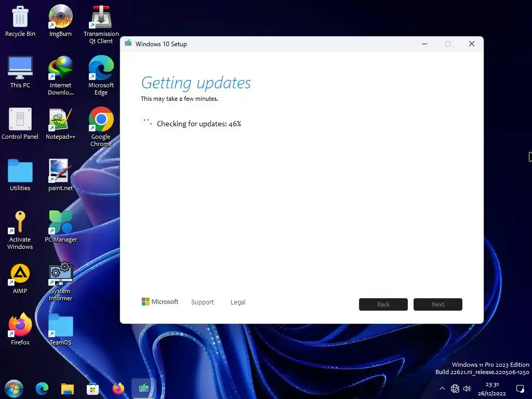This screenshot has width=532, height=399.
Task: Open the volume tray icon
Action: pyautogui.click(x=467, y=389)
